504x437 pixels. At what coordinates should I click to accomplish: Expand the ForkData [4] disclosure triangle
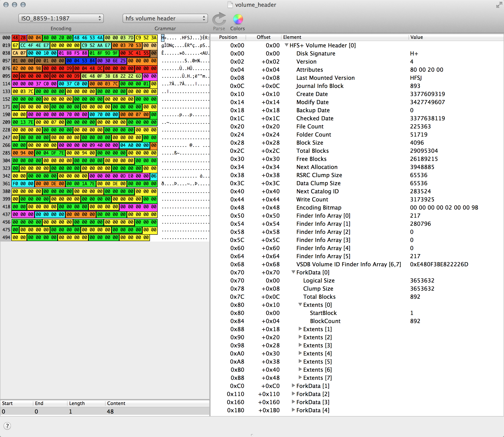click(293, 410)
